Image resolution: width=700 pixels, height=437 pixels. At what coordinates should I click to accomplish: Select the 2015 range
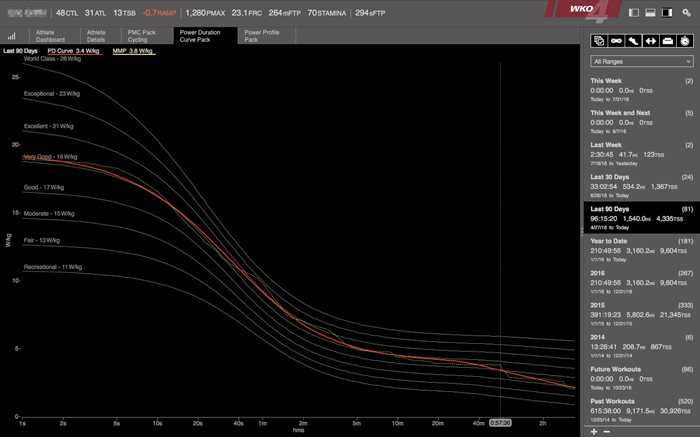[x=642, y=314]
